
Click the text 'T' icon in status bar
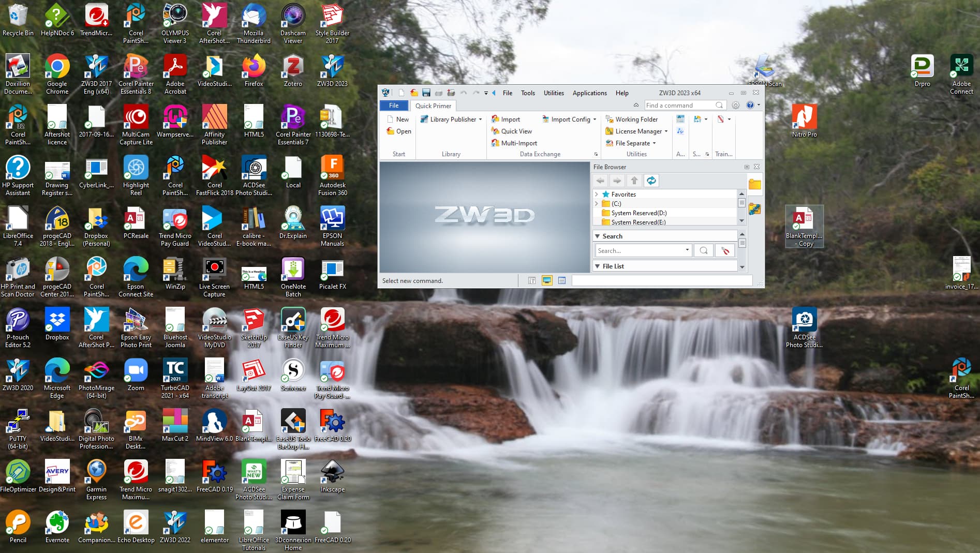532,280
